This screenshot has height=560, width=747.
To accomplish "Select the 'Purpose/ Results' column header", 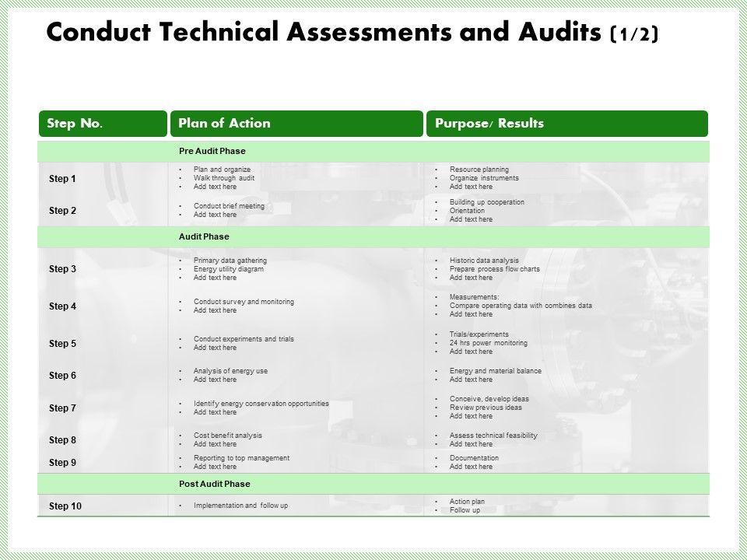I will pos(566,124).
